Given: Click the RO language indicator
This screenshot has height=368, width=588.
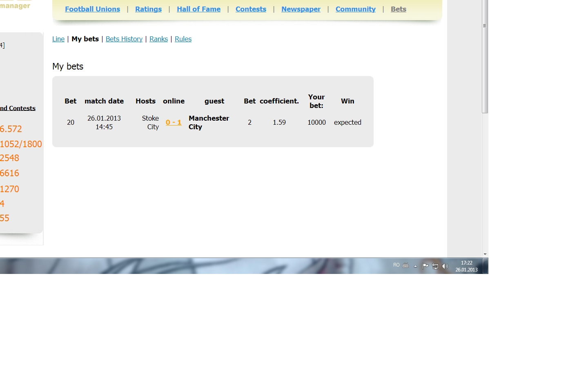Looking at the screenshot, I should point(396,265).
